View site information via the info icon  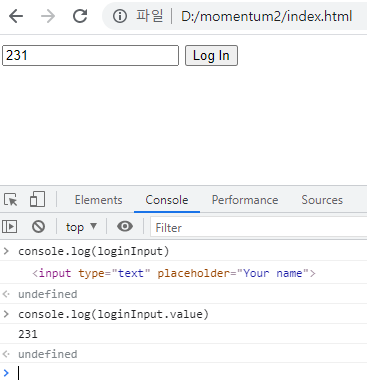click(120, 16)
